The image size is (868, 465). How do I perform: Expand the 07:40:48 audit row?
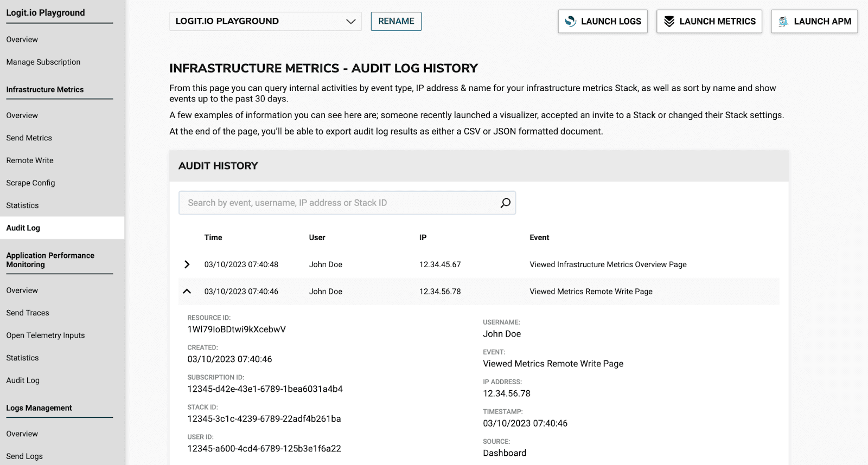click(x=187, y=264)
